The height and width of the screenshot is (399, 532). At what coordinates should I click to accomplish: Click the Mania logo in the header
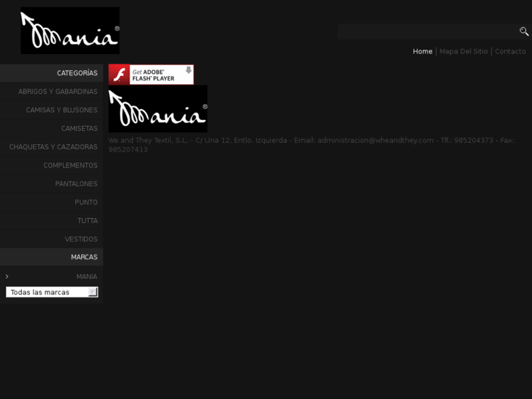pyautogui.click(x=70, y=31)
